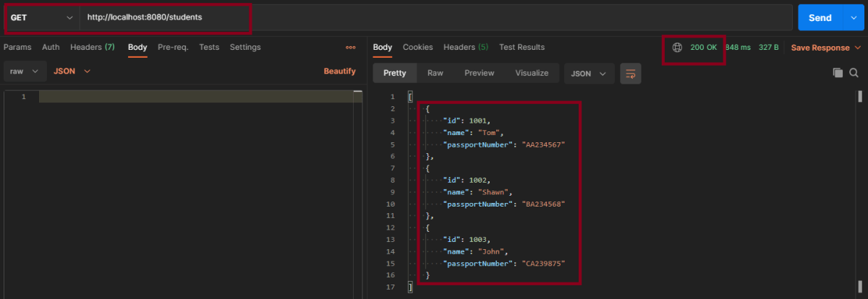Open the request Headers (7) tab

(x=92, y=48)
